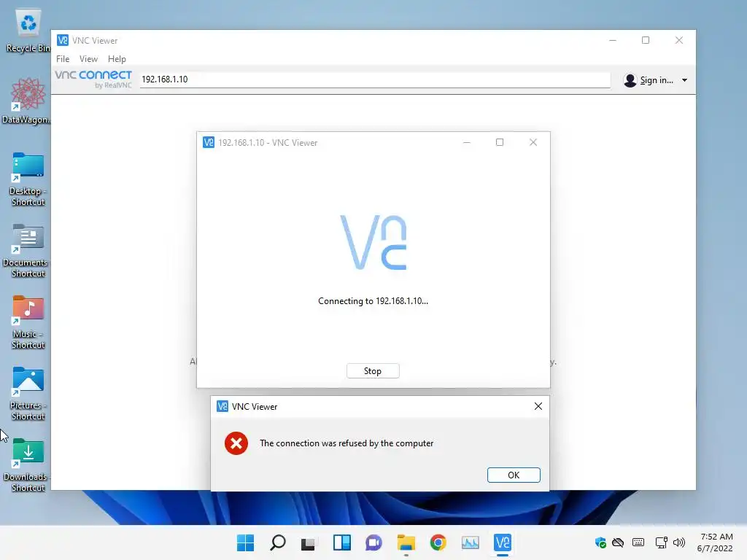Open Widgets from the taskbar
Image resolution: width=747 pixels, height=560 pixels.
[x=341, y=542]
